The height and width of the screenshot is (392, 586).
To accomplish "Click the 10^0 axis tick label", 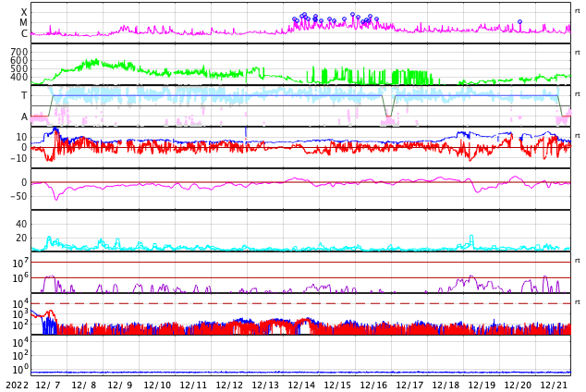I will tap(20, 370).
